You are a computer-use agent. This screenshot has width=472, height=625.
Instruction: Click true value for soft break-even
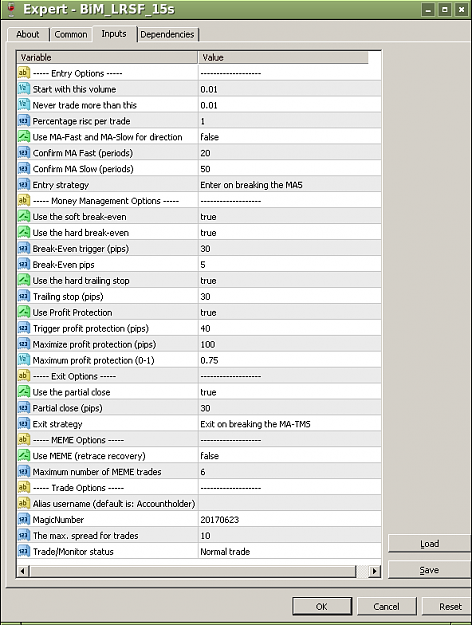208,217
